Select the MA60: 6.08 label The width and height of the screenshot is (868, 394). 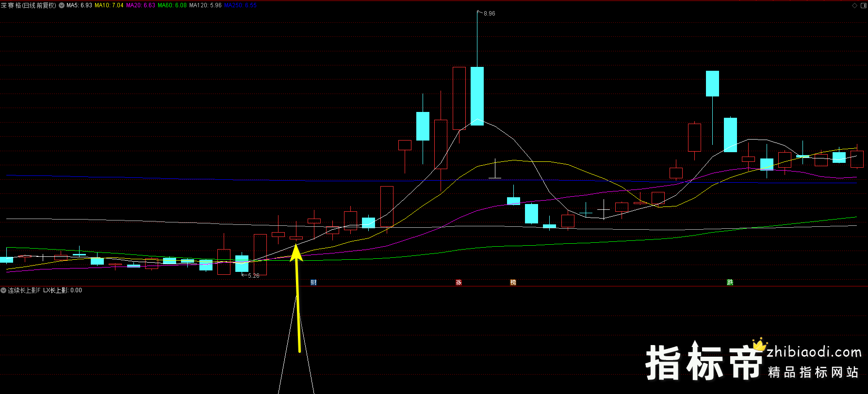tap(172, 5)
